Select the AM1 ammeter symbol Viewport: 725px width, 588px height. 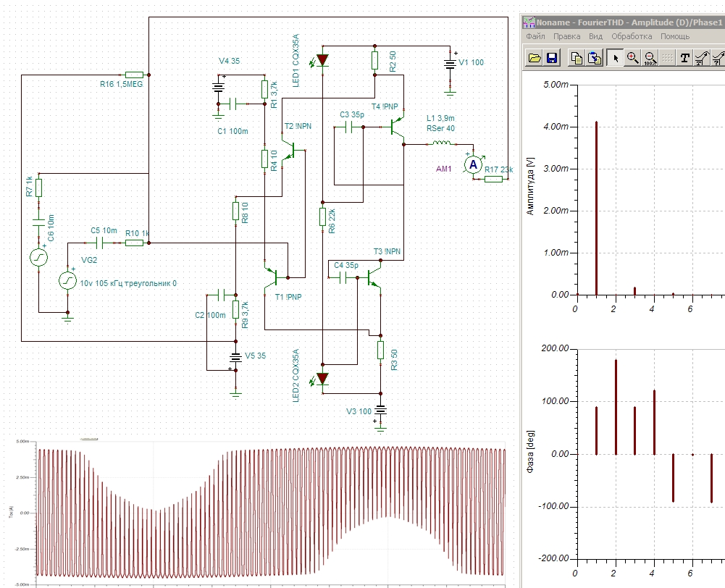point(474,165)
